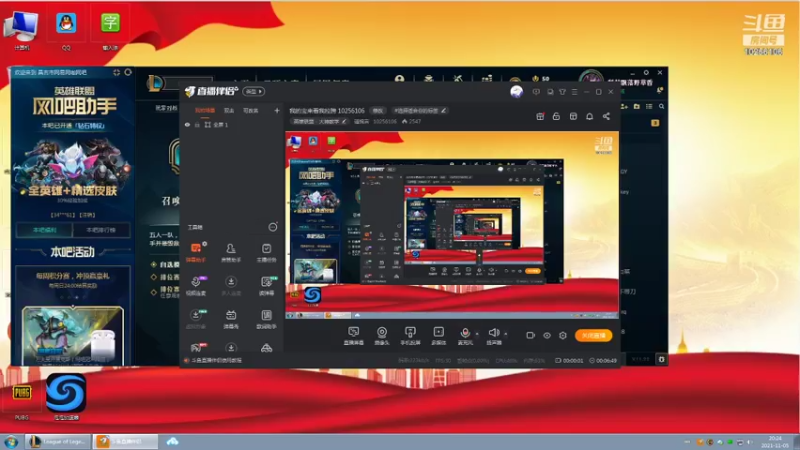Image resolution: width=800 pixels, height=450 pixels.
Task: Click the 全英雄+精选皮肤 banner in 网吧助手
Action: tap(72, 191)
